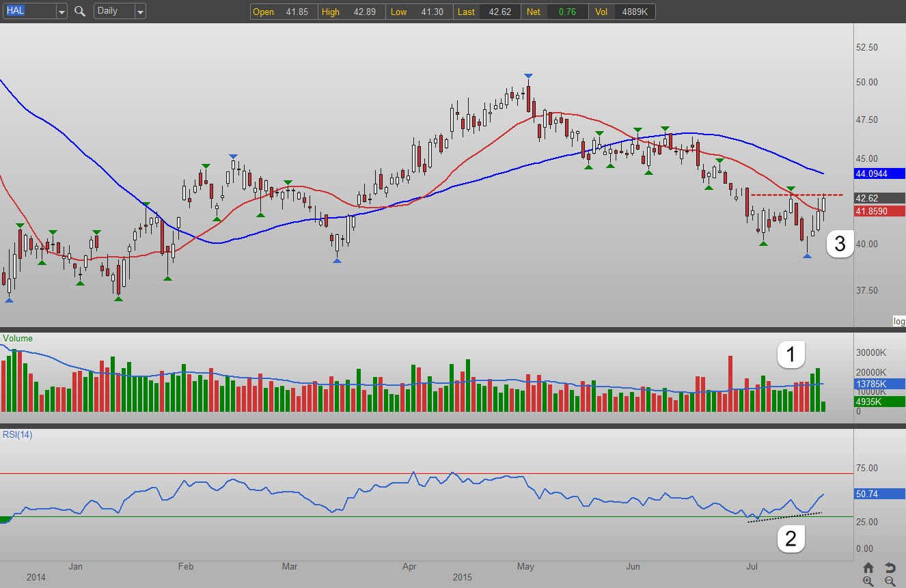
Task: Click the blue pivot marker at May peak
Action: [x=528, y=75]
